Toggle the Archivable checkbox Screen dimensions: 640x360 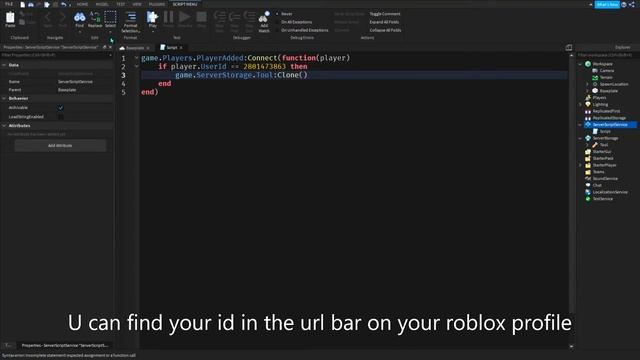(x=61, y=108)
